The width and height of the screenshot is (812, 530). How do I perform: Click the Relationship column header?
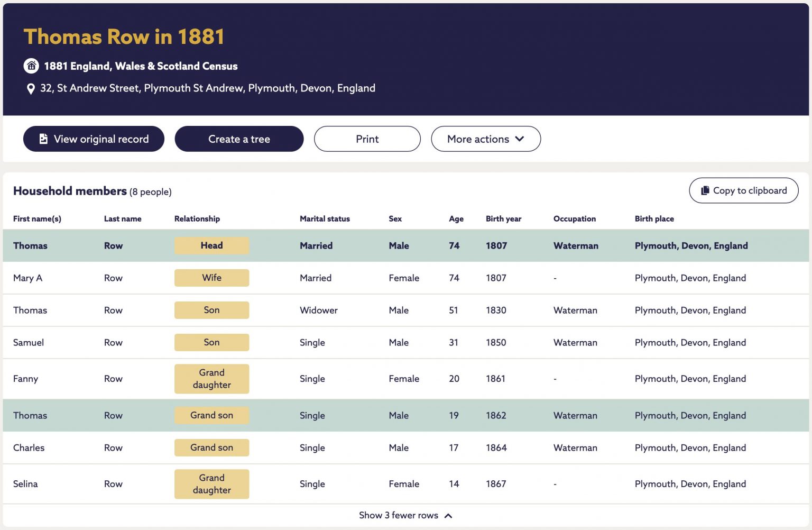pos(197,218)
